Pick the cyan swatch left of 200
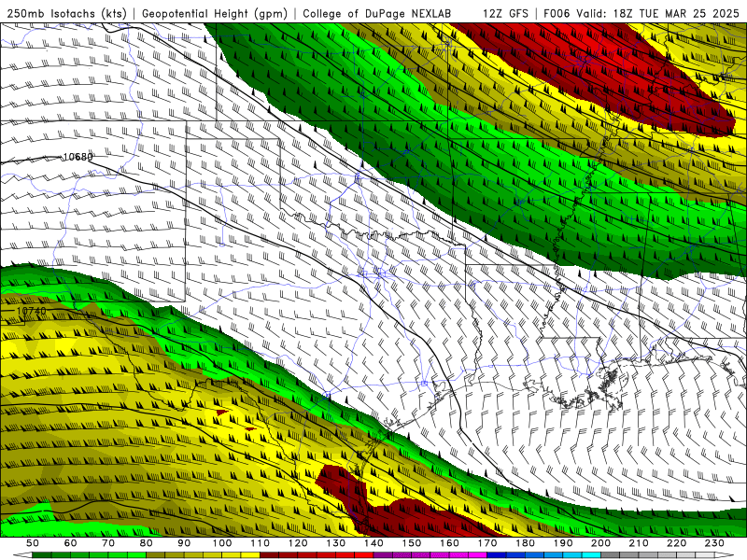The image size is (747, 560). coord(591,555)
